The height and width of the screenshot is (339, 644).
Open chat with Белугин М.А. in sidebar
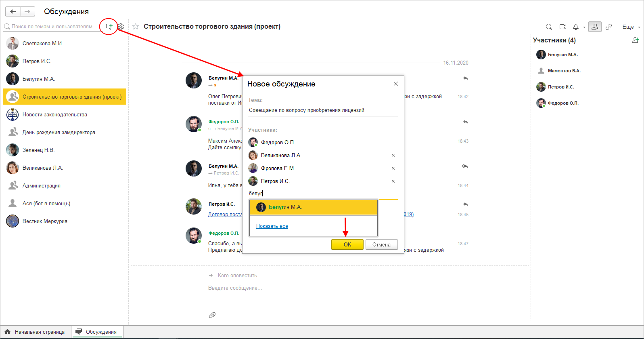click(x=65, y=79)
